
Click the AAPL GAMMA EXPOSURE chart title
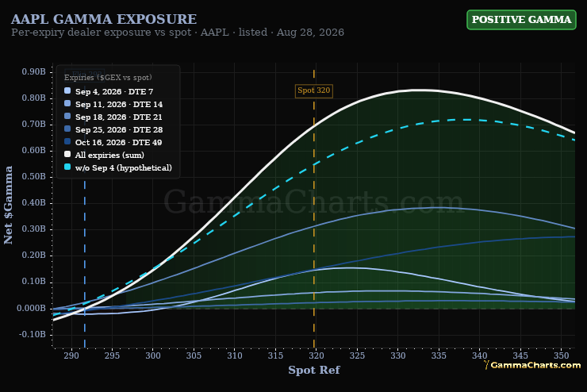click(104, 19)
